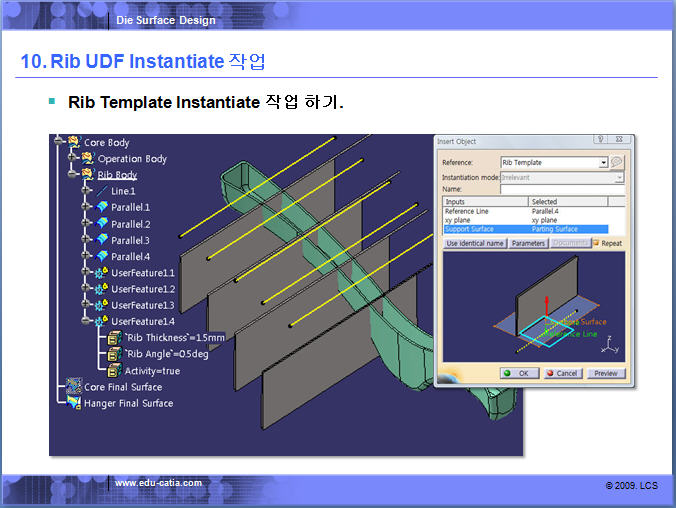Select the Line.1 icon in tree
This screenshot has height=508, width=676.
[101, 191]
